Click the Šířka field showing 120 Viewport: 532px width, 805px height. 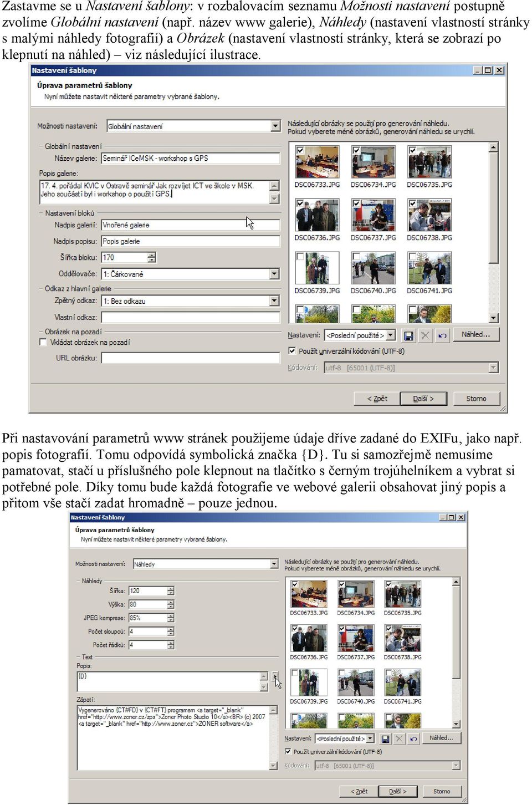[148, 591]
